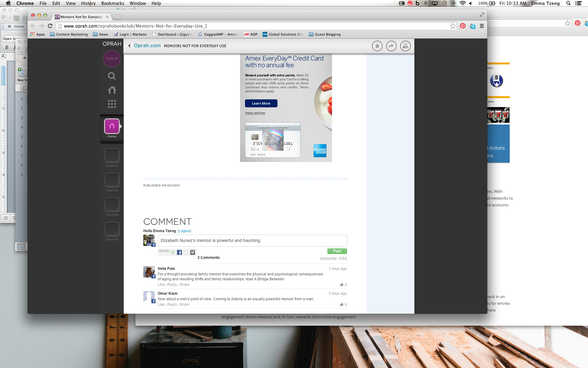Expand the RSS subscription option
The width and height of the screenshot is (588, 368).
click(x=343, y=258)
